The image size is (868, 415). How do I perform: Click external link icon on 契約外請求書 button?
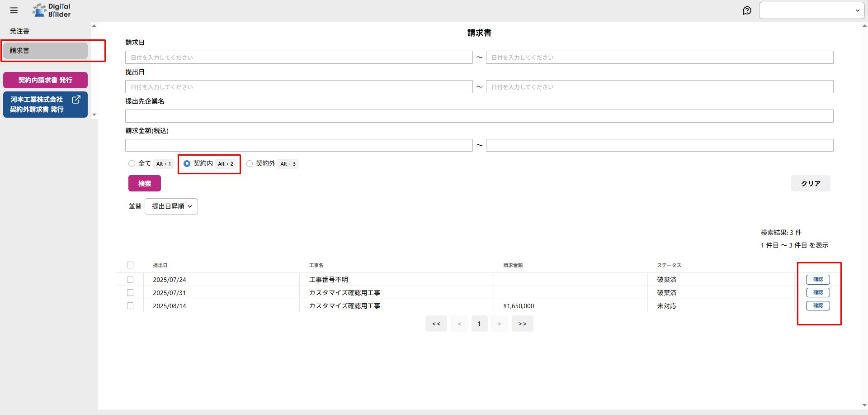(x=76, y=100)
